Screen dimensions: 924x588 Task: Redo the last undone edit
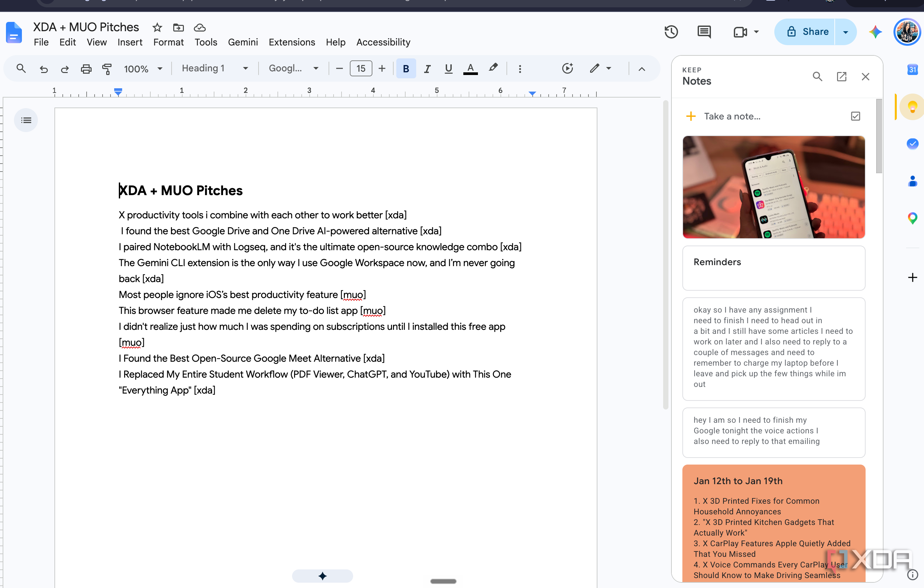pyautogui.click(x=65, y=69)
